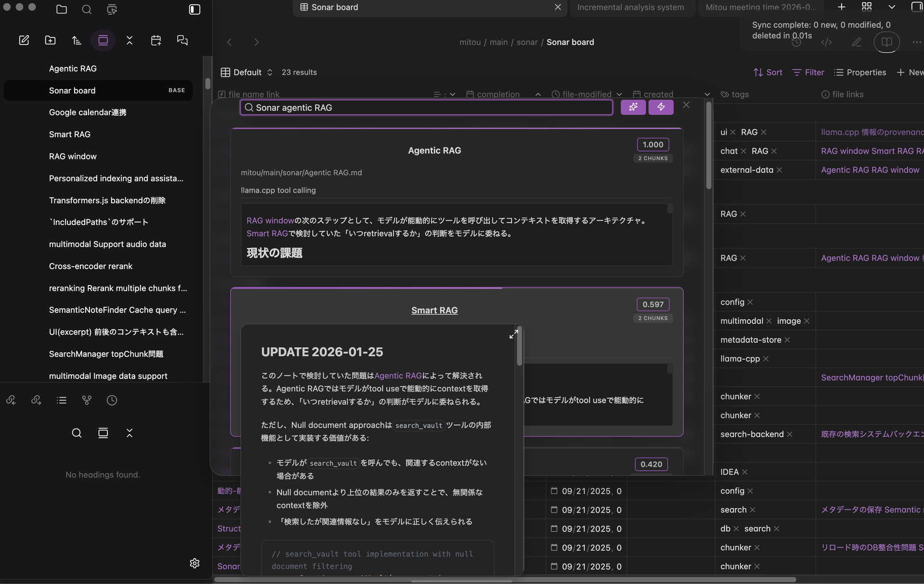Screen dimensions: 924x584
Task: Open graph view icon in lower sidebar
Action: (87, 400)
